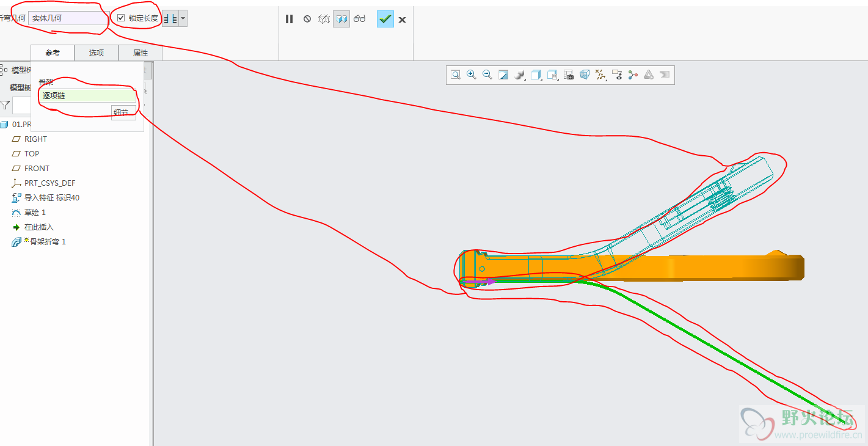The height and width of the screenshot is (446, 868).
Task: Open the saved orientations cube icon
Action: click(x=536, y=75)
